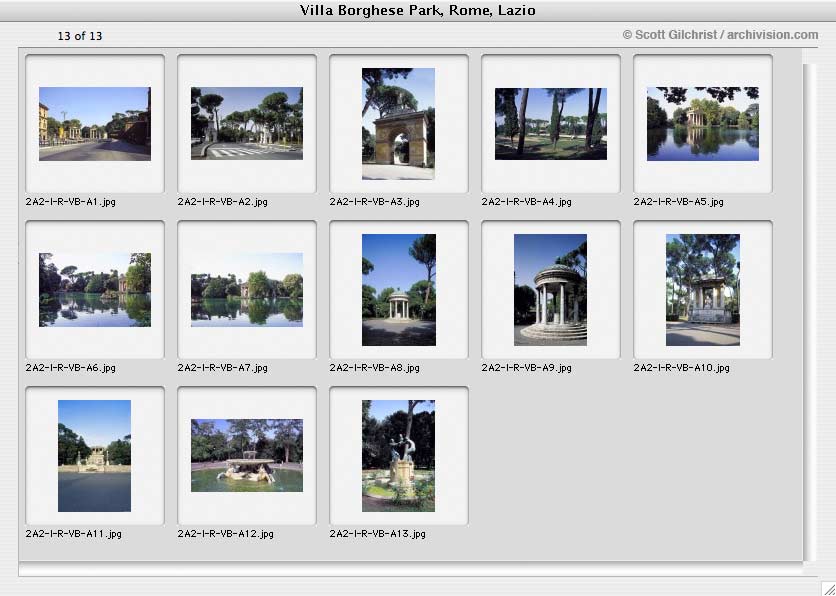Open the plaza photo 2A2-I-R-VB-A11.jpg
Screen dimensions: 836x596
[x=94, y=456]
